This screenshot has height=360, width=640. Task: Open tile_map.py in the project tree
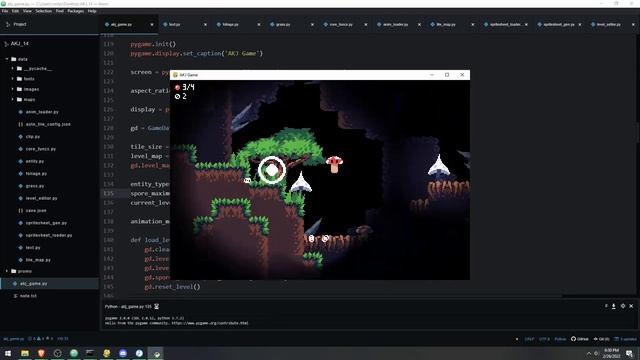38,260
